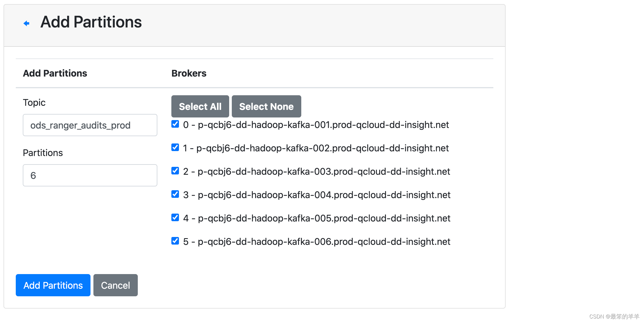Toggle checkbox for broker 3 kafka-004
Screen dimensions: 644x322
175,195
